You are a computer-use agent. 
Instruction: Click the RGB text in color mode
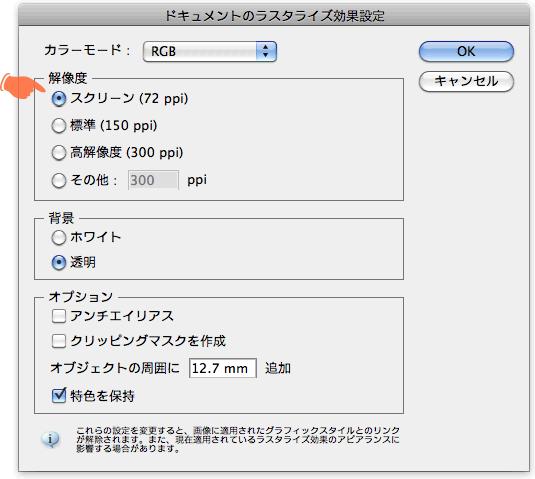click(x=163, y=52)
